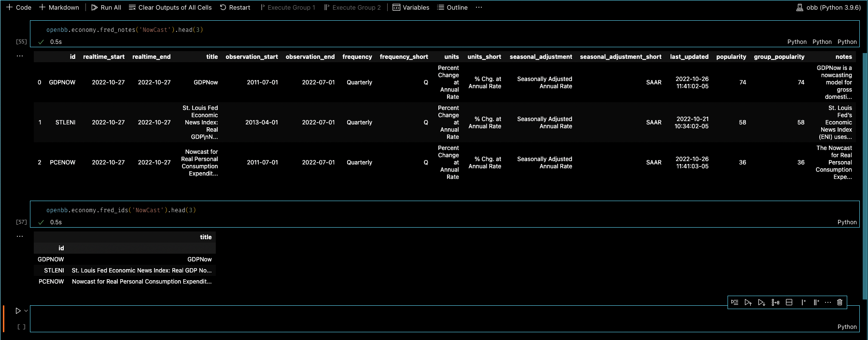Split the active cell
Screen dimensions: 868x340
pyautogui.click(x=789, y=302)
